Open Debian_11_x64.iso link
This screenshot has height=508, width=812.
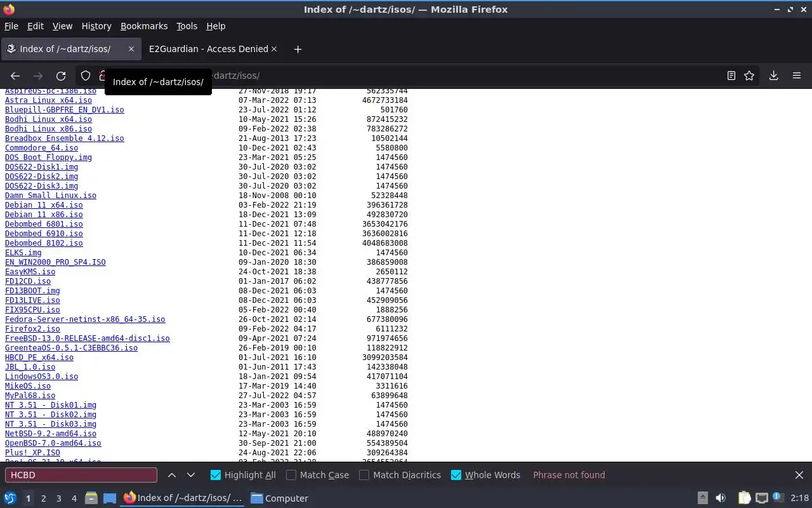pos(44,205)
